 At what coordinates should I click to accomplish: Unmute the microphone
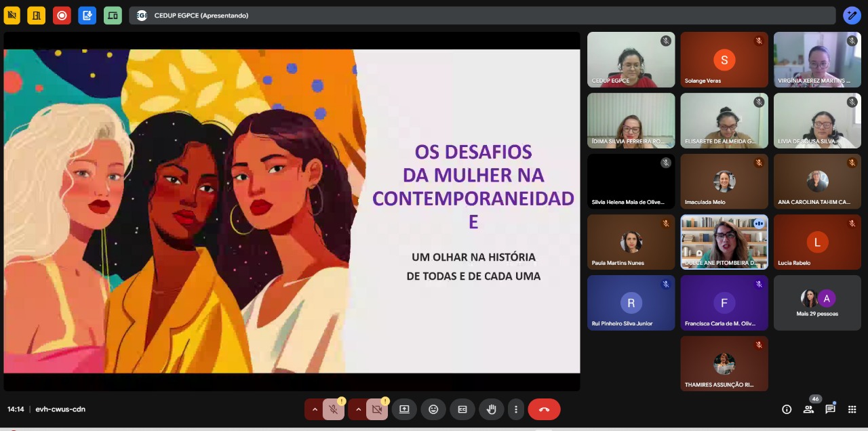tap(334, 409)
